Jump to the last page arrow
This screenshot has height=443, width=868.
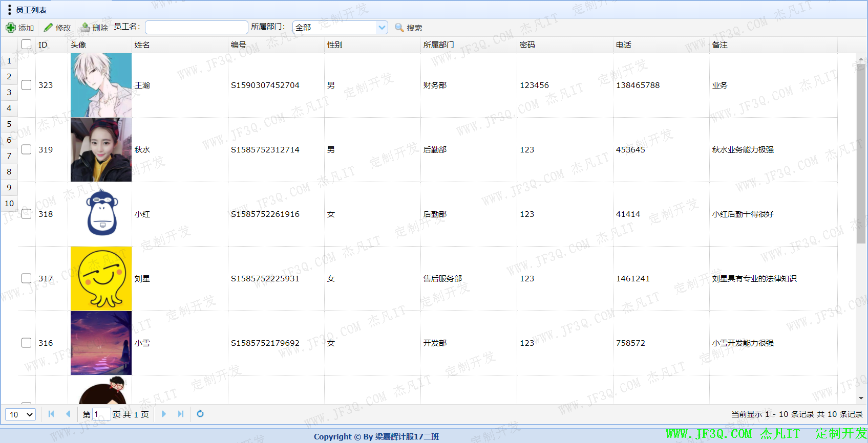click(x=181, y=414)
